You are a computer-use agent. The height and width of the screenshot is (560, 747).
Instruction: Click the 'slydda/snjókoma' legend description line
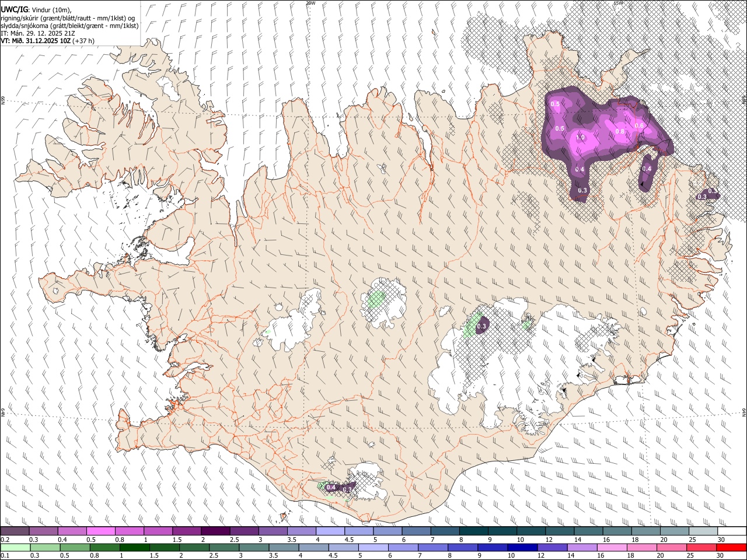pyautogui.click(x=69, y=26)
